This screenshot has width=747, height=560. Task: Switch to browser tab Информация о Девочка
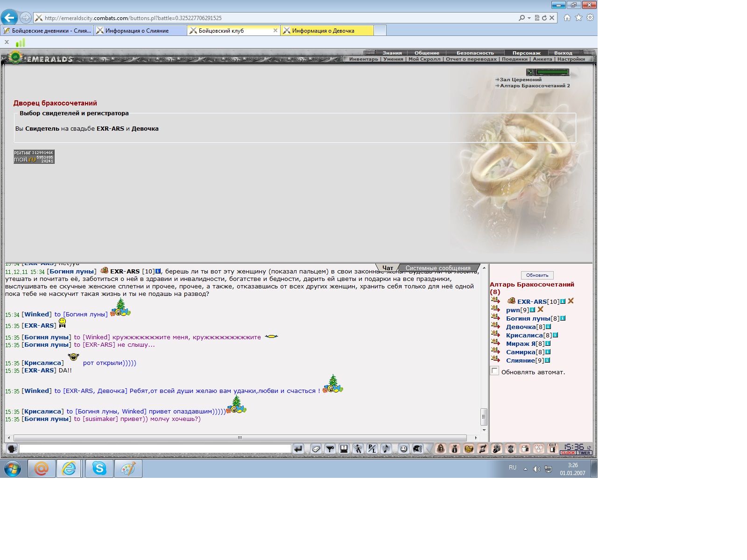327,30
